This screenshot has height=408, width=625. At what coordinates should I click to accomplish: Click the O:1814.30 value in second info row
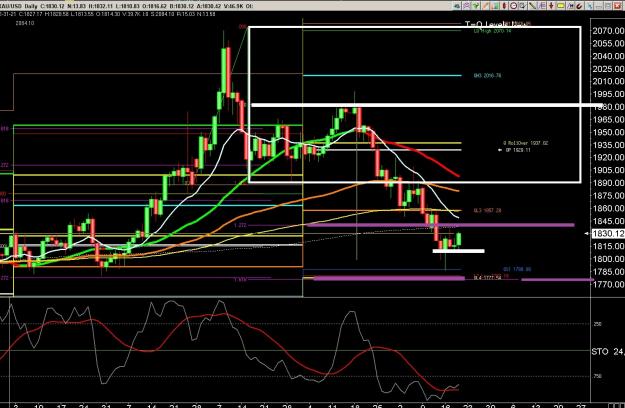[x=108, y=14]
